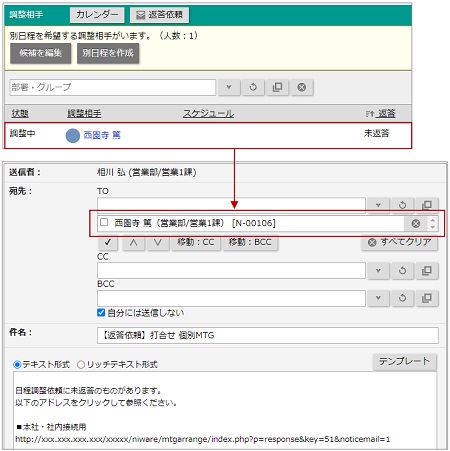Click the 別日程を作成 button
The image size is (450, 451).
coord(108,53)
